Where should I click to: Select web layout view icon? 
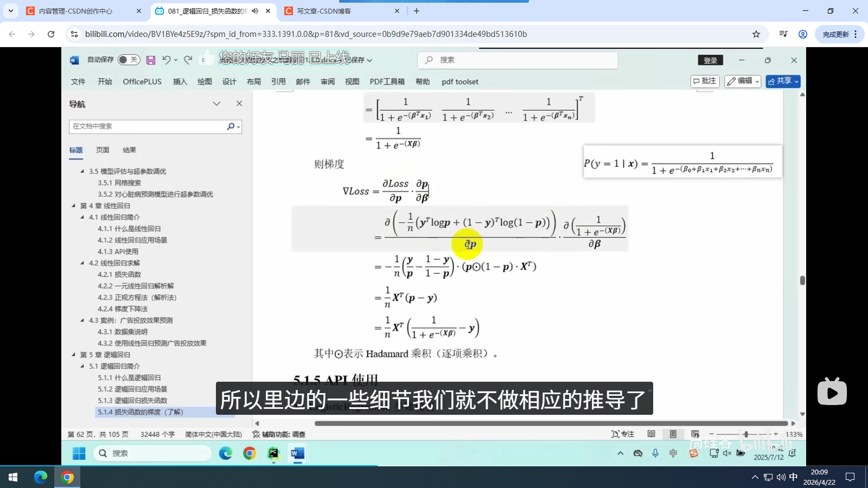tap(695, 434)
